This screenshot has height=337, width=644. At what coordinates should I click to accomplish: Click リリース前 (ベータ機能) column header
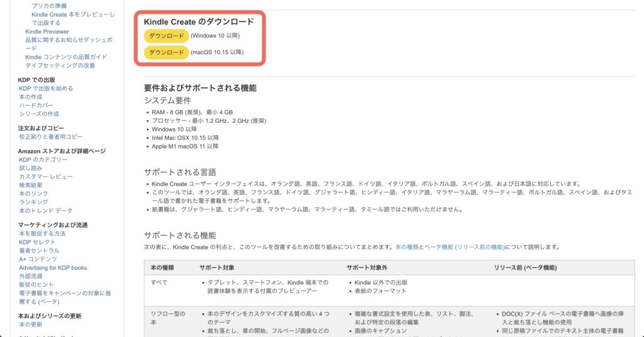tap(525, 268)
